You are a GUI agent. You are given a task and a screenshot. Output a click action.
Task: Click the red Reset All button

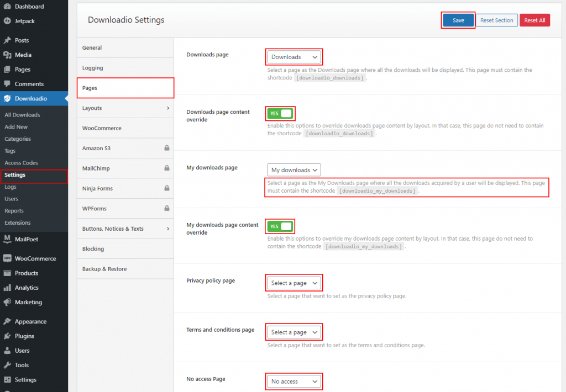point(534,20)
